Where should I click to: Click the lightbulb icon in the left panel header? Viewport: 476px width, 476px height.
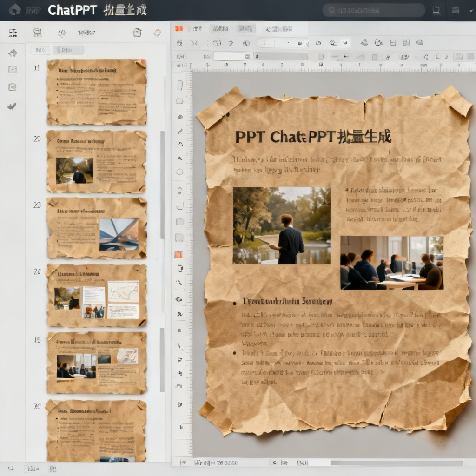coord(61,33)
